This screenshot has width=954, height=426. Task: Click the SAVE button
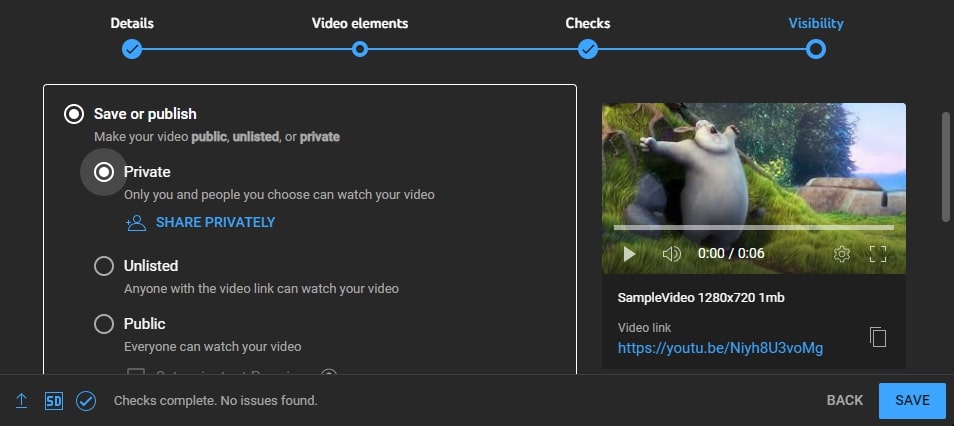(x=912, y=400)
